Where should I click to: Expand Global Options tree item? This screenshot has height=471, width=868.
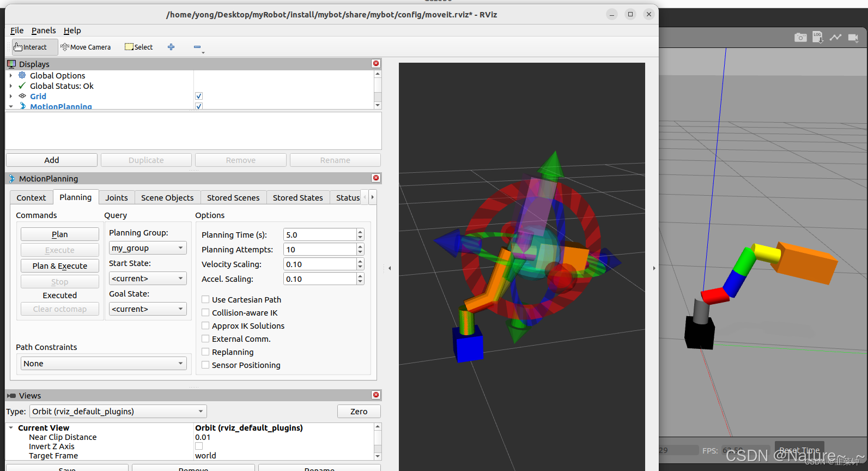(11, 75)
